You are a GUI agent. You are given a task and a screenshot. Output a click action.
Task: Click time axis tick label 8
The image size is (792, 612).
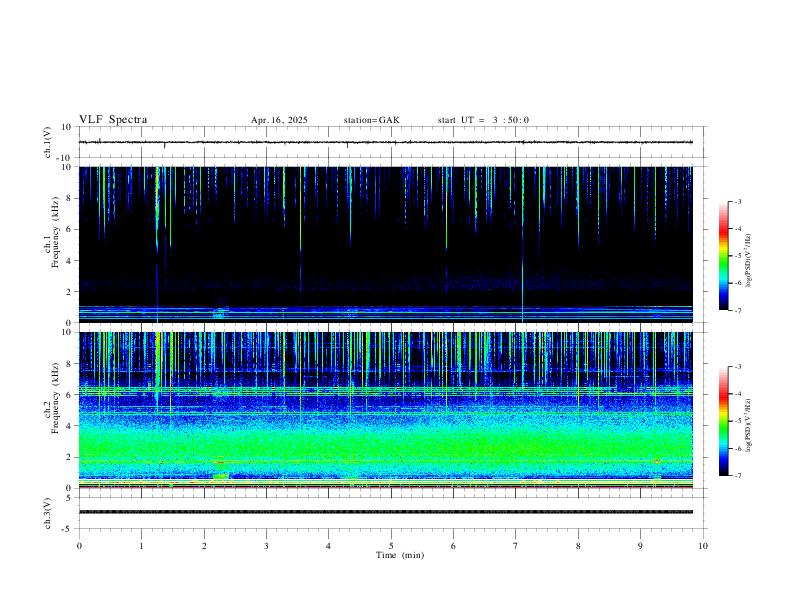578,546
